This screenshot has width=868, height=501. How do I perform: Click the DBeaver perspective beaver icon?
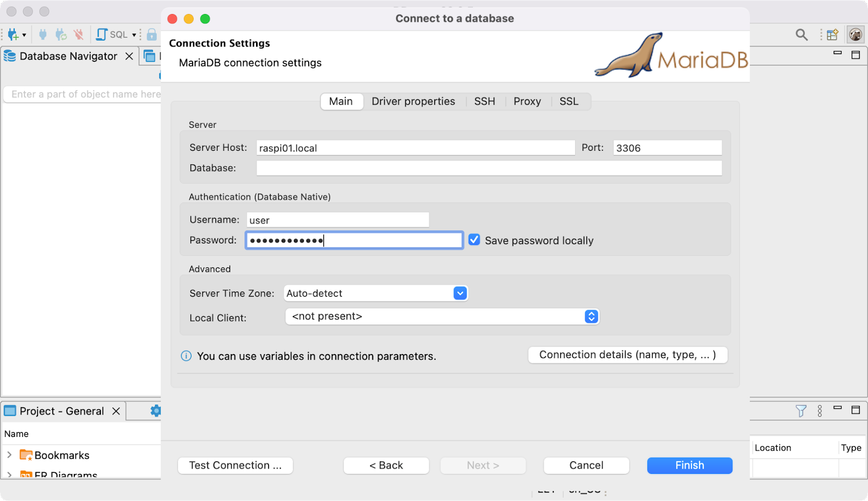(x=856, y=35)
